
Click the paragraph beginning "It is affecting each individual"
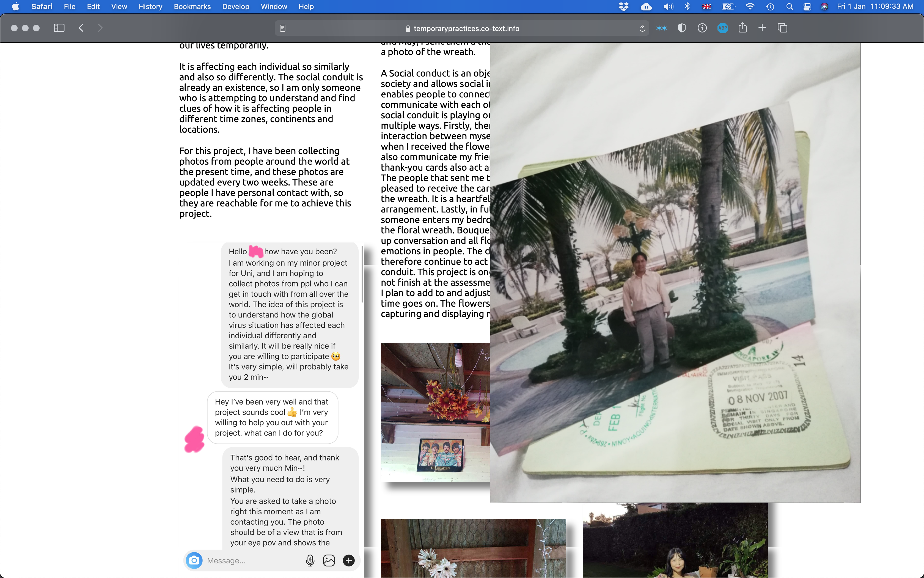click(271, 98)
